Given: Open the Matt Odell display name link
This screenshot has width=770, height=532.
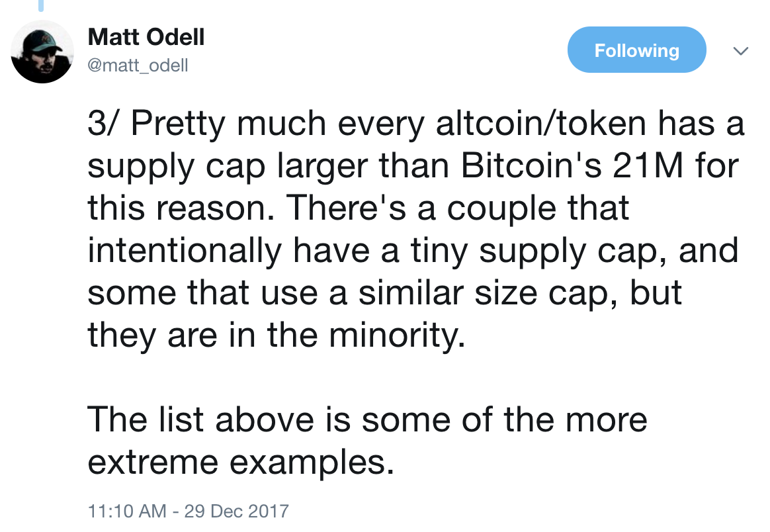Looking at the screenshot, I should click(146, 37).
